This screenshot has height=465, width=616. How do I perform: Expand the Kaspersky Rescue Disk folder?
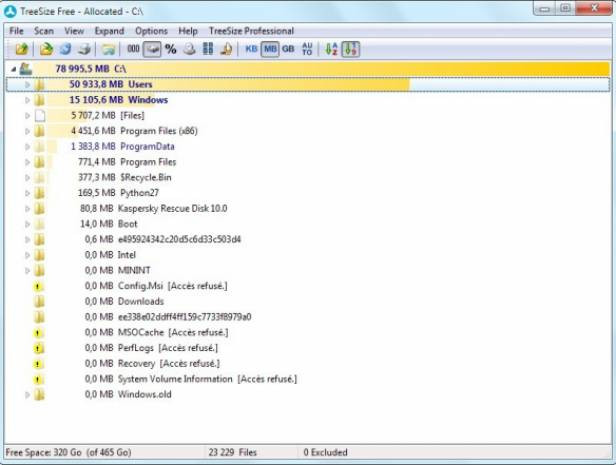pos(27,209)
